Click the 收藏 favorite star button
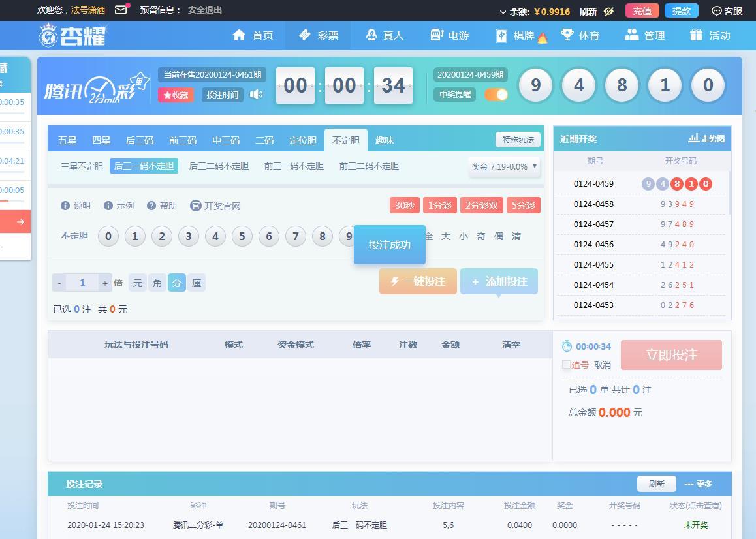756x539 pixels. click(x=176, y=95)
